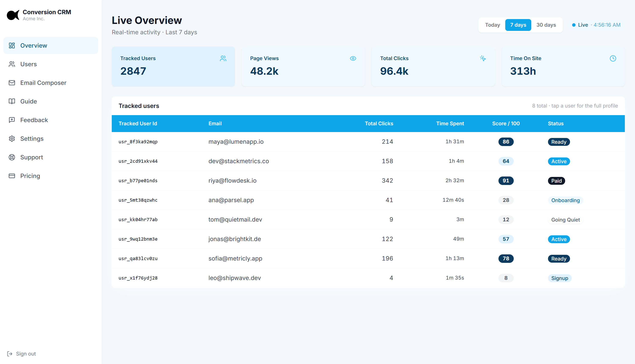Screen dimensions: 635x364
Task: Sign out of the account
Action: click(x=22, y=354)
